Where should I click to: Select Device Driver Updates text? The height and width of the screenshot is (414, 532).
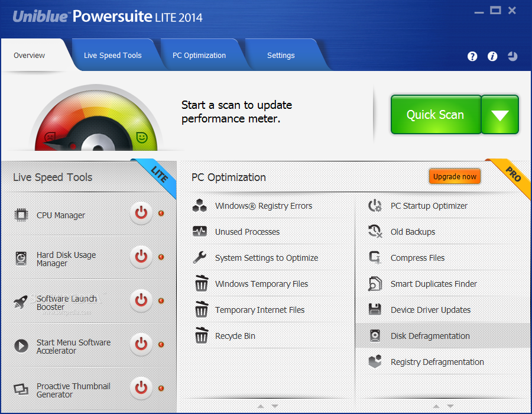pyautogui.click(x=430, y=310)
